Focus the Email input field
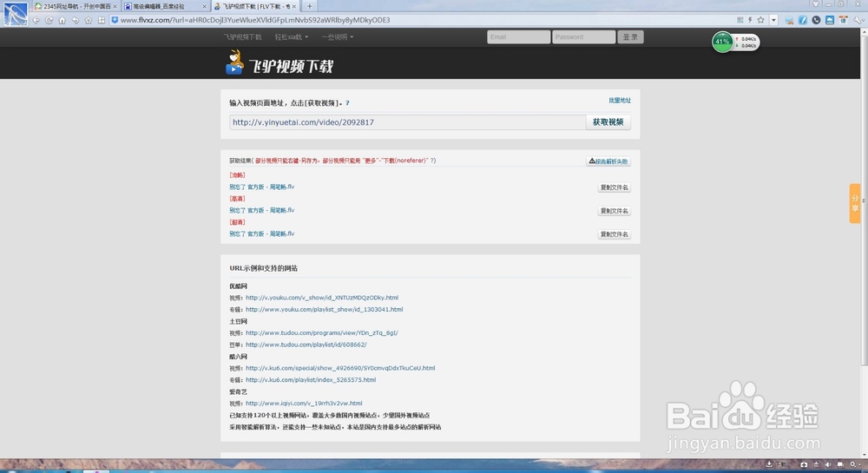 [x=519, y=37]
